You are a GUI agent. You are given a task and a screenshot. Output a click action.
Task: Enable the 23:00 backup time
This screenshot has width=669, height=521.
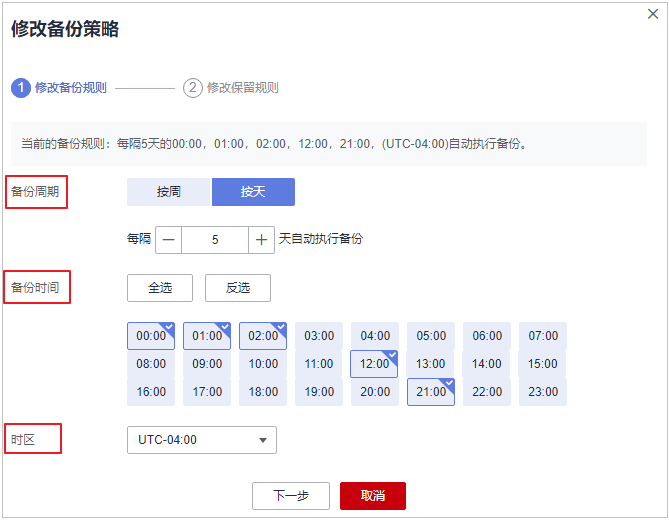click(543, 392)
